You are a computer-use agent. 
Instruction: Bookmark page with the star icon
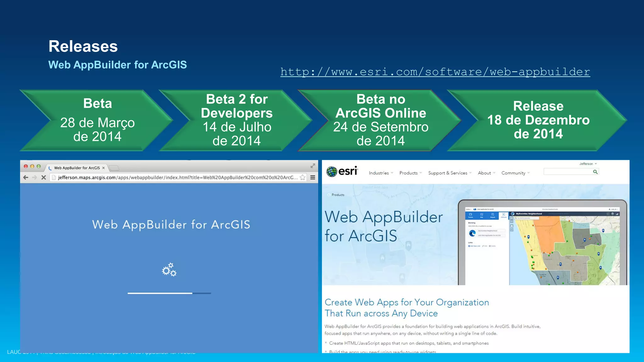click(303, 178)
